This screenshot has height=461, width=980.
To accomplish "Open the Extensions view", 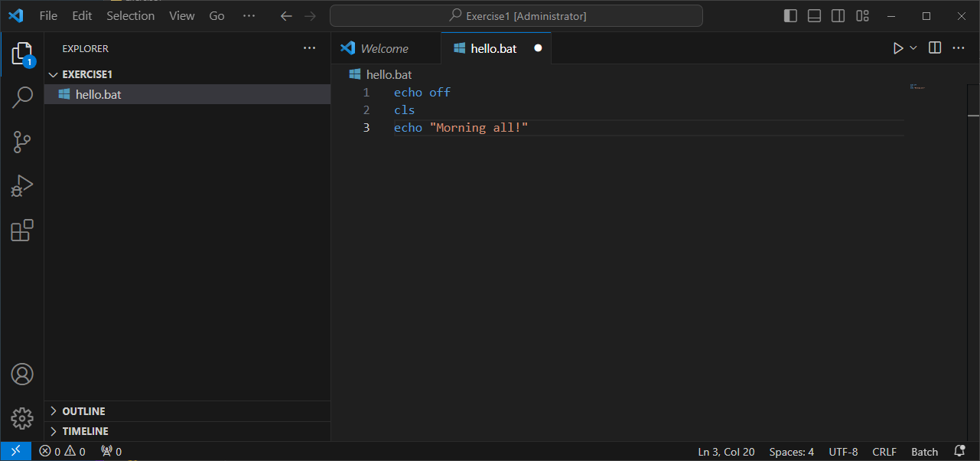I will pyautogui.click(x=22, y=230).
